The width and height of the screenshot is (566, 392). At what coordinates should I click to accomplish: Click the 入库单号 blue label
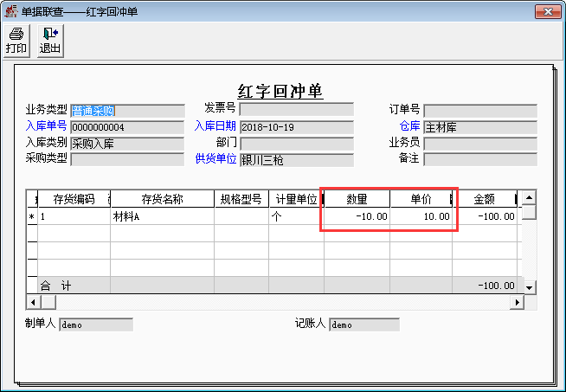[46, 125]
